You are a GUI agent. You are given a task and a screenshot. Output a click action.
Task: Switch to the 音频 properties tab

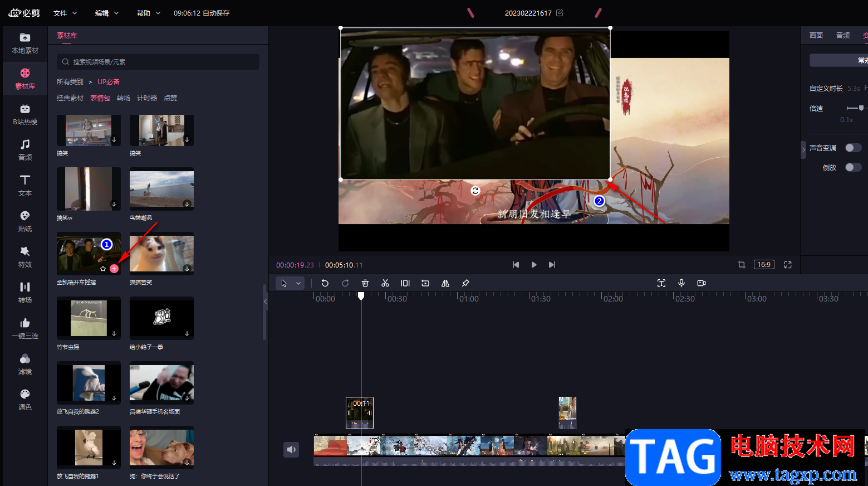click(x=843, y=35)
